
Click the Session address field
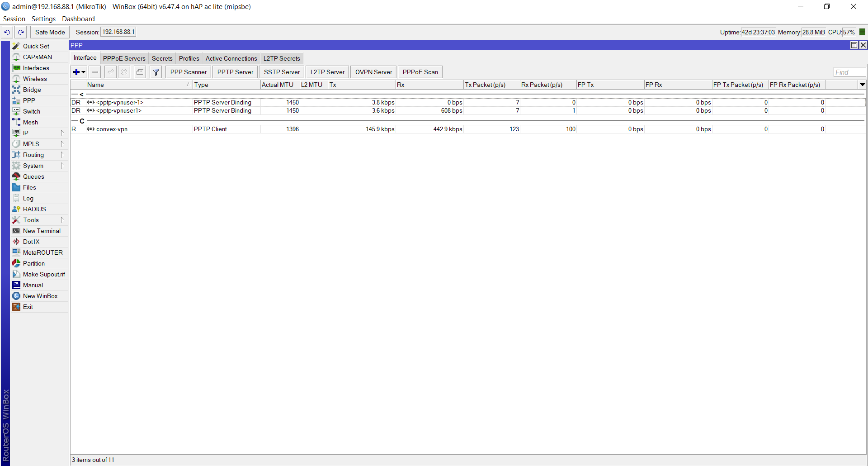coord(118,32)
